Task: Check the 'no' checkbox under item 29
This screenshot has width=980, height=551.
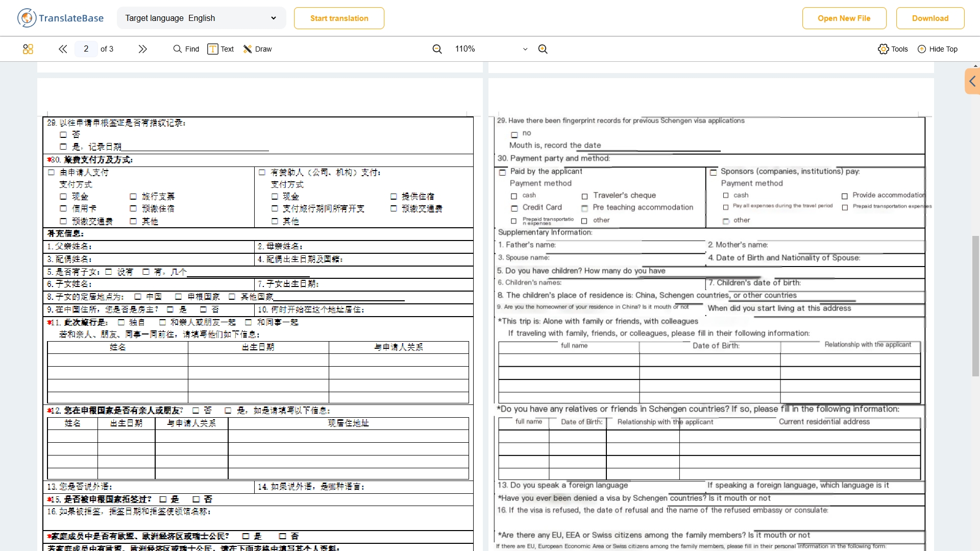Action: coord(514,135)
